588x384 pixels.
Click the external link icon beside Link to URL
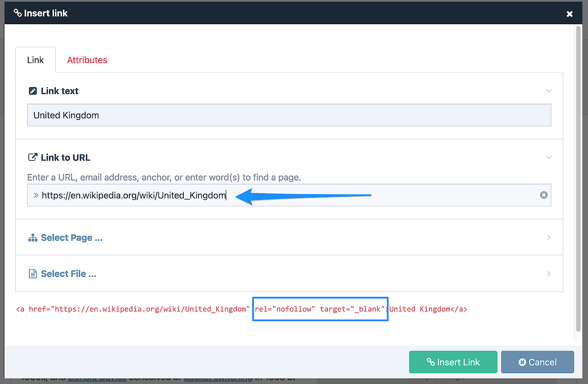(33, 157)
